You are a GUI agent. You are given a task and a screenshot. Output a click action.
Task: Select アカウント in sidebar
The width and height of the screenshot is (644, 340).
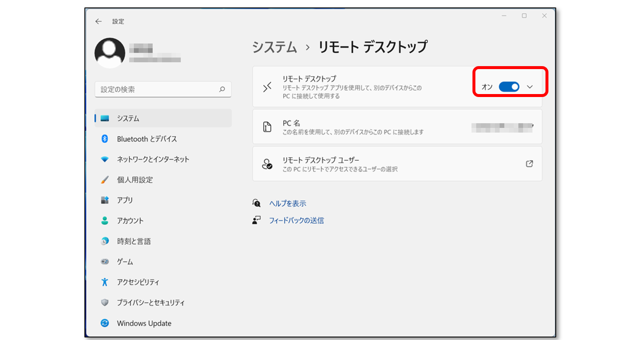pyautogui.click(x=163, y=221)
